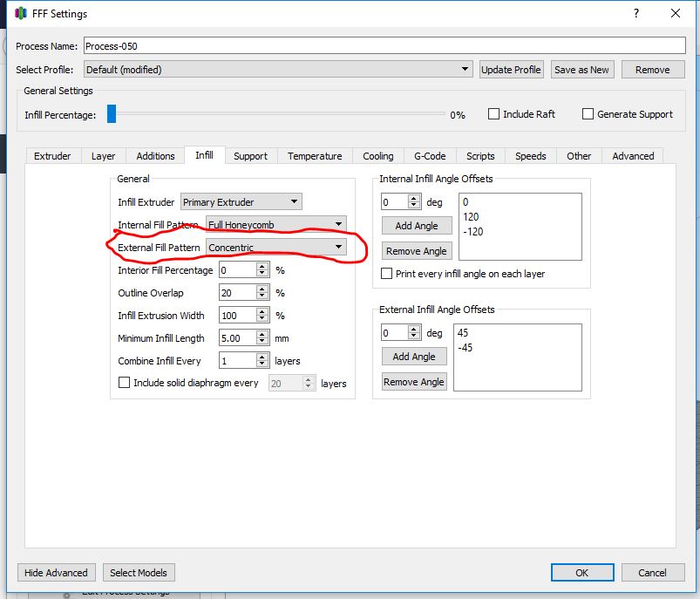Open the Other tab

pos(579,156)
